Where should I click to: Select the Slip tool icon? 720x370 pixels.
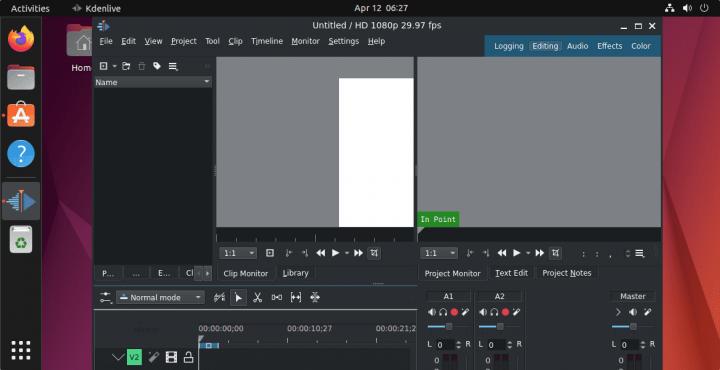pyautogui.click(x=296, y=297)
